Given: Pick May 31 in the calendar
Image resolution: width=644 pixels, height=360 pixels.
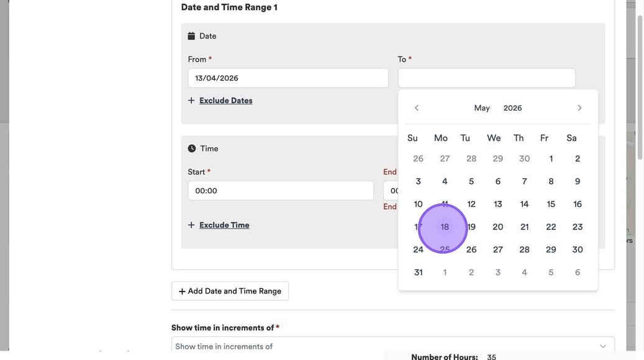Looking at the screenshot, I should (418, 272).
